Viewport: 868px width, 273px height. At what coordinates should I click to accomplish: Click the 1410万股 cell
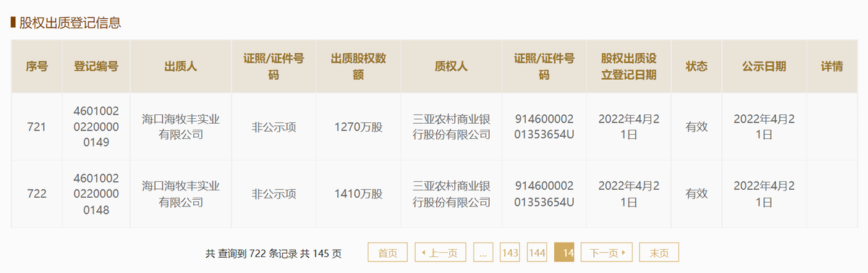(x=358, y=193)
